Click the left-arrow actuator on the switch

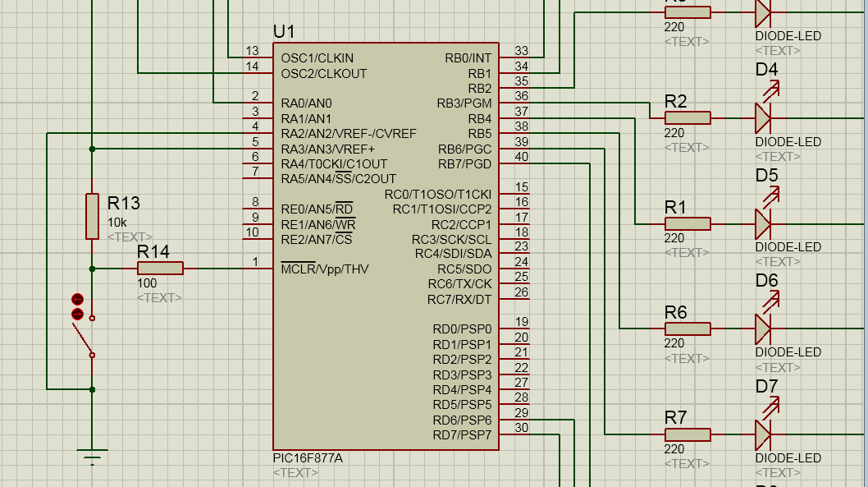pyautogui.click(x=77, y=299)
